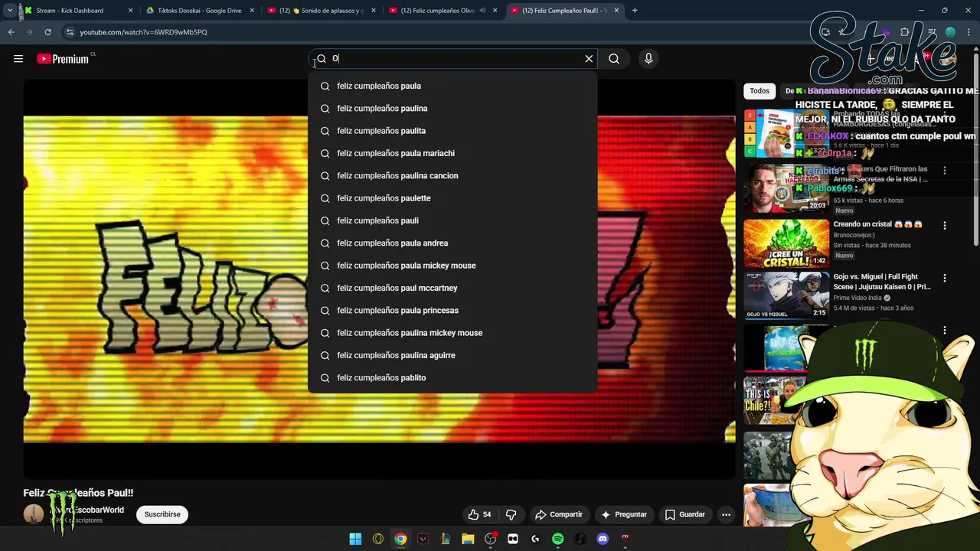Select suggestion 'feliz cumpleaños paula mariachi'
The image size is (980, 551).
[x=452, y=153]
